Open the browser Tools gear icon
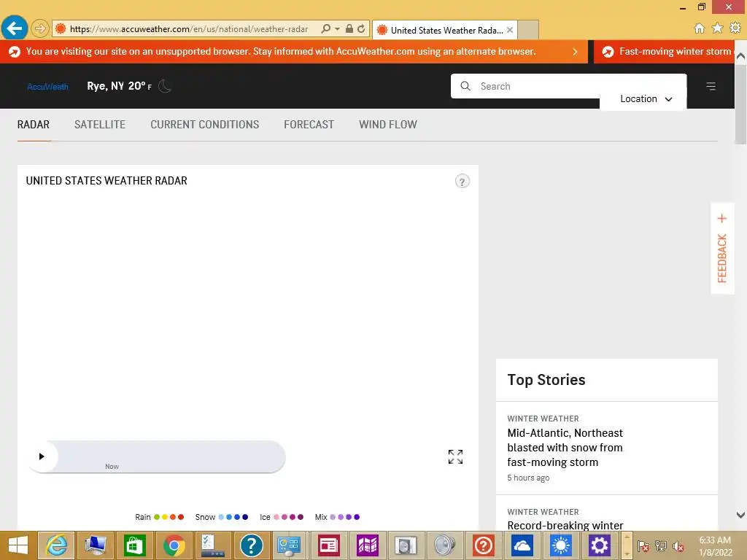The width and height of the screenshot is (747, 560). click(x=735, y=28)
